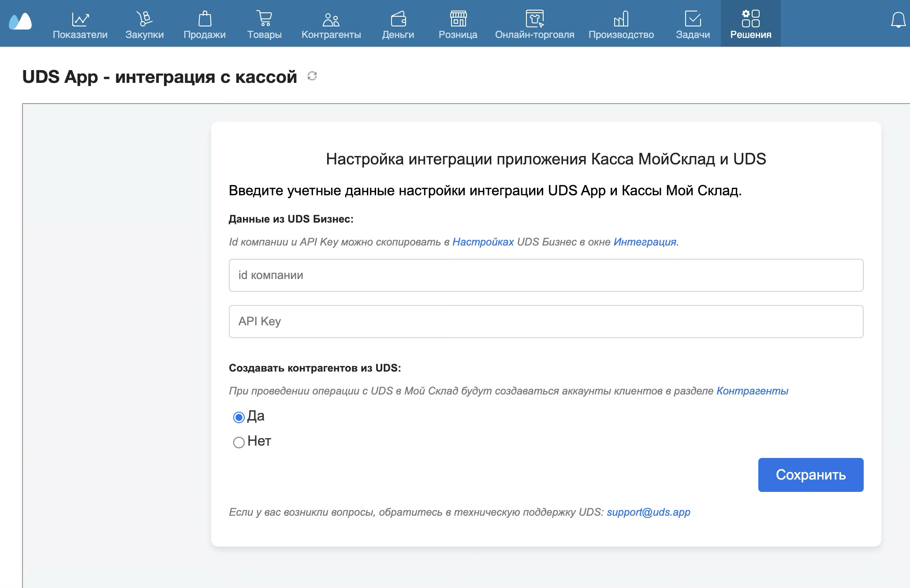Open the Закупки section

145,25
